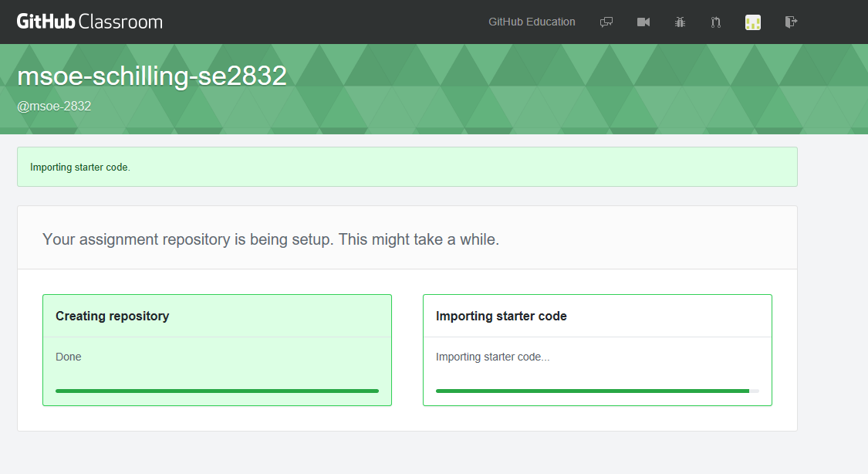
Task: Click the Done status text
Action: (68, 357)
